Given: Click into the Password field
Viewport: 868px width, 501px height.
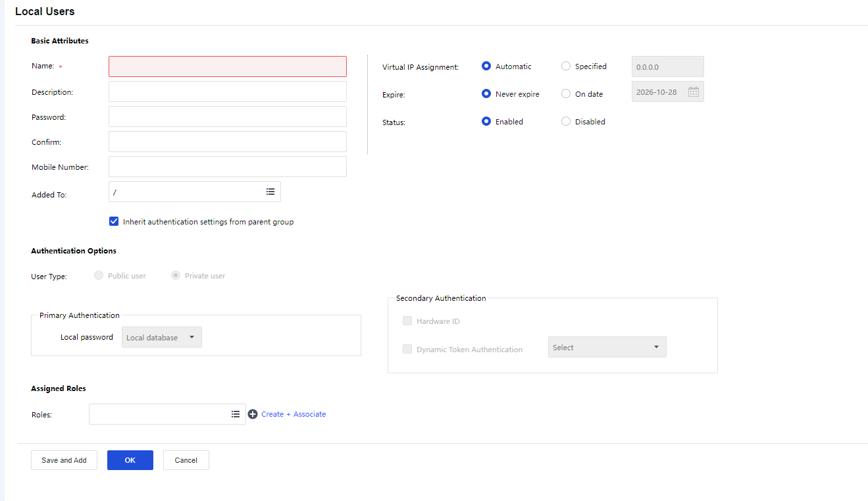Looking at the screenshot, I should pyautogui.click(x=227, y=117).
